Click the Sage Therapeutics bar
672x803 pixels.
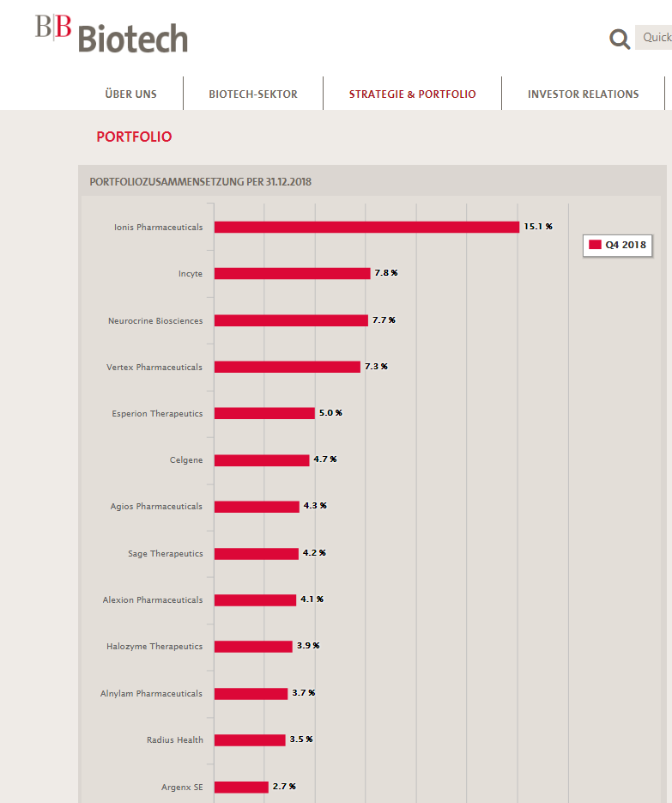tap(257, 554)
